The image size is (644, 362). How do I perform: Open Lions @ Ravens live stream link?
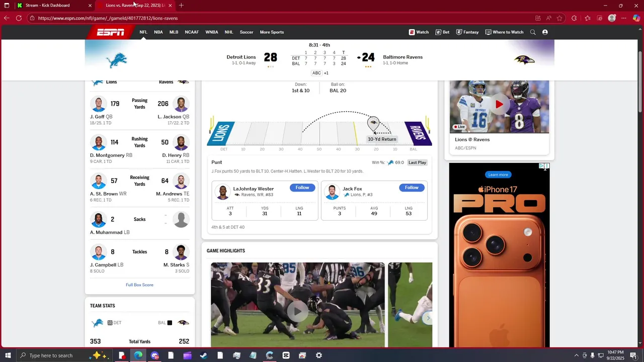coord(472,140)
